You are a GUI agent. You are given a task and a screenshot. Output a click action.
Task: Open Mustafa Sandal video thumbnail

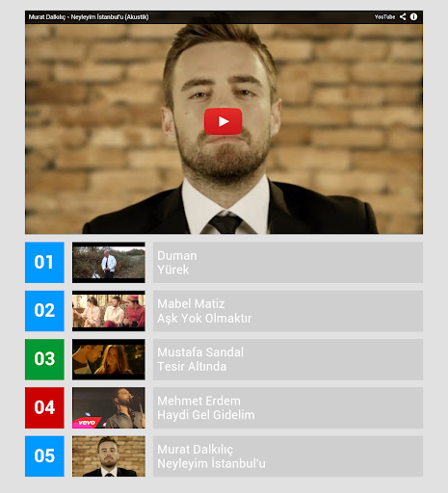point(109,359)
